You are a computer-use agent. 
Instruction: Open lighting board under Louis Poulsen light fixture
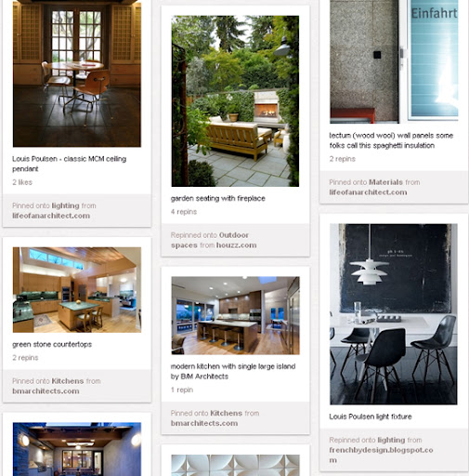pyautogui.click(x=391, y=440)
